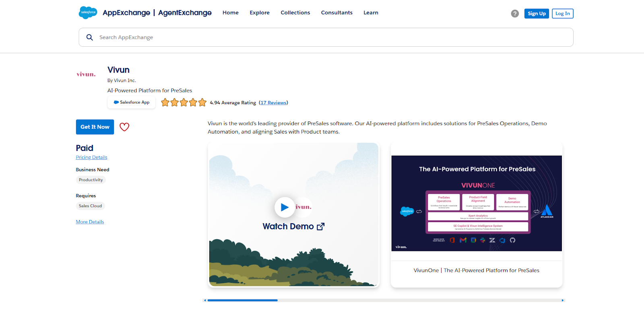This screenshot has width=644, height=323.
Task: Click the five-star rating icons
Action: [x=184, y=103]
